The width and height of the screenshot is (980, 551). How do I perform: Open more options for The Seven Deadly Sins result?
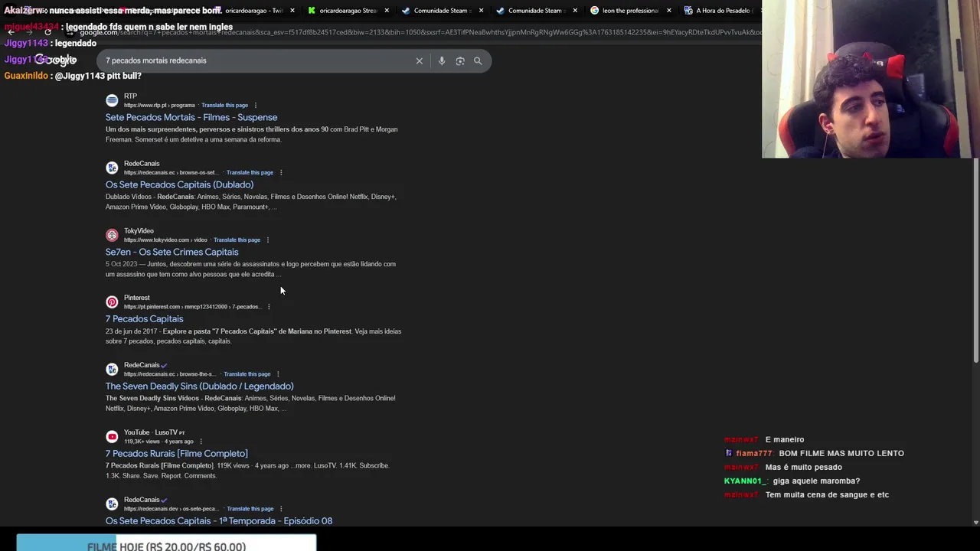(x=278, y=374)
